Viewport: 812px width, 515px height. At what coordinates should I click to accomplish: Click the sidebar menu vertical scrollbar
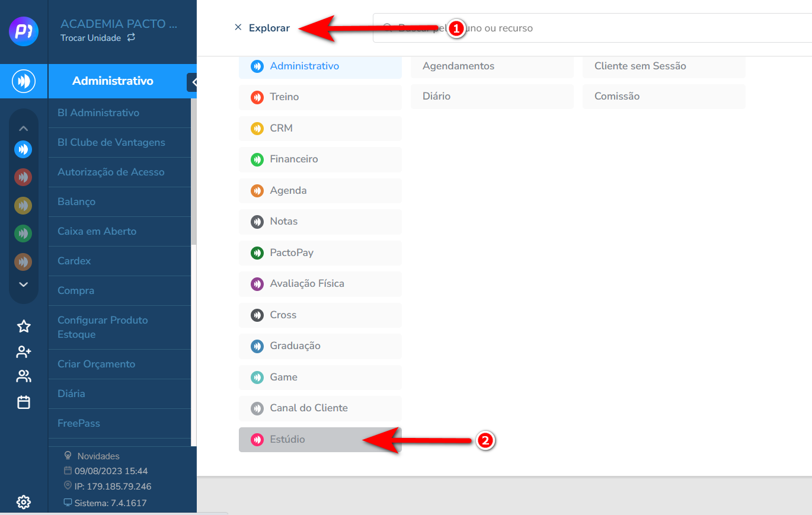193,172
